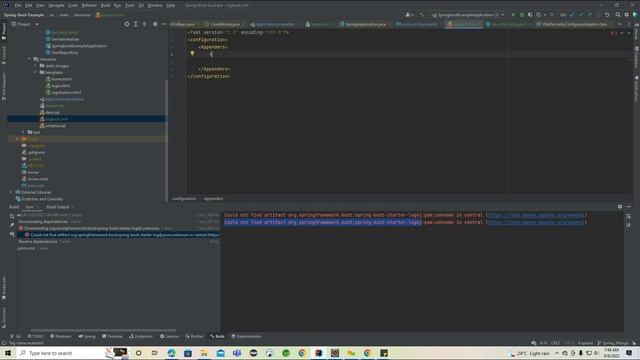Select data.sql file

tap(49, 113)
